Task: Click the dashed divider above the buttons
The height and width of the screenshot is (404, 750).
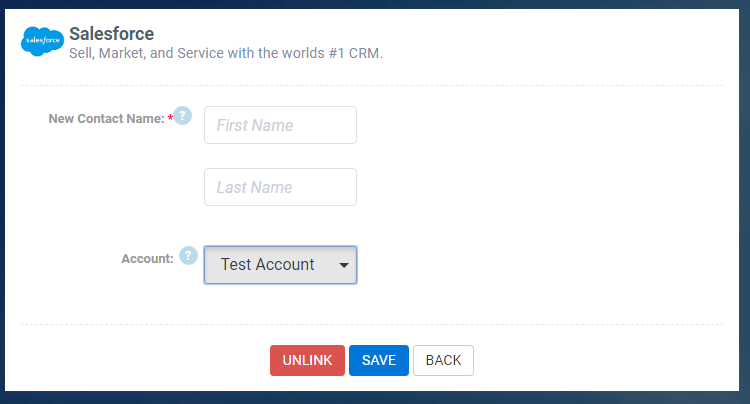Action: (x=372, y=324)
